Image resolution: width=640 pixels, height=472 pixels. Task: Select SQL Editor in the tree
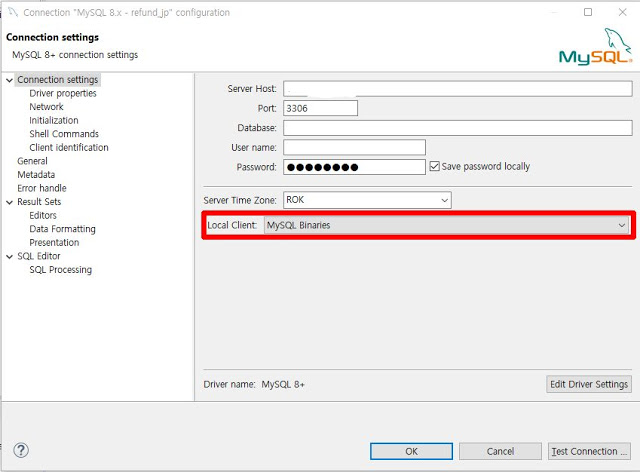(x=38, y=256)
